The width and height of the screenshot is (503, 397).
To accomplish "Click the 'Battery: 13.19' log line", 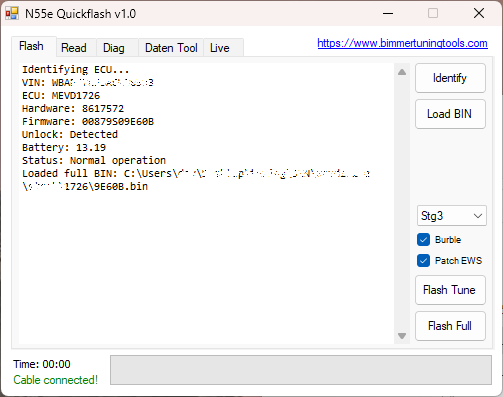I will click(64, 148).
